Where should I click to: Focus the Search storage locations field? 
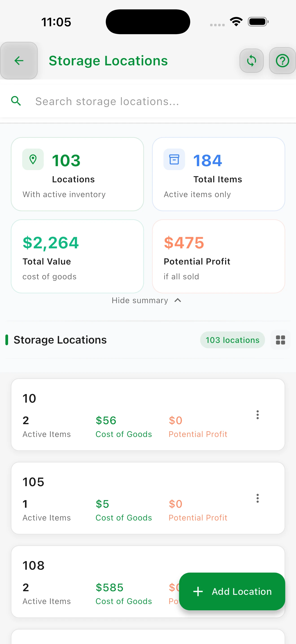coord(148,101)
